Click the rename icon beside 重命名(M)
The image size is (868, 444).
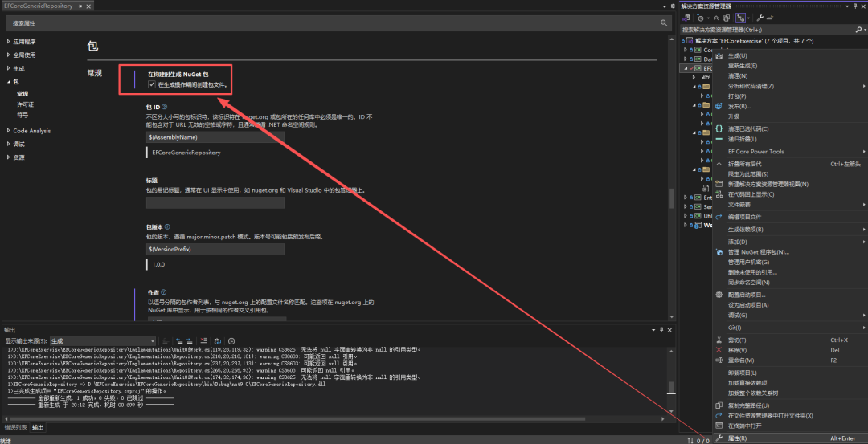719,360
